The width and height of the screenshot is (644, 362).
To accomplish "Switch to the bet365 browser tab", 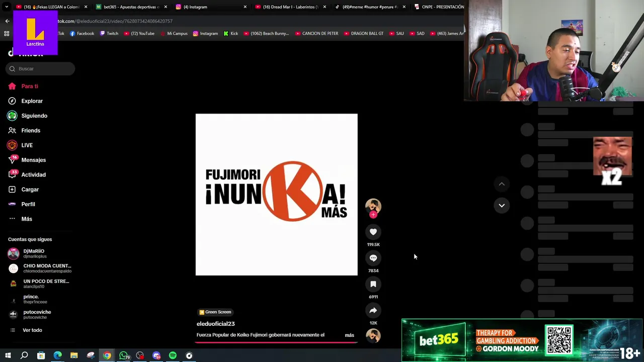I will click(131, 7).
